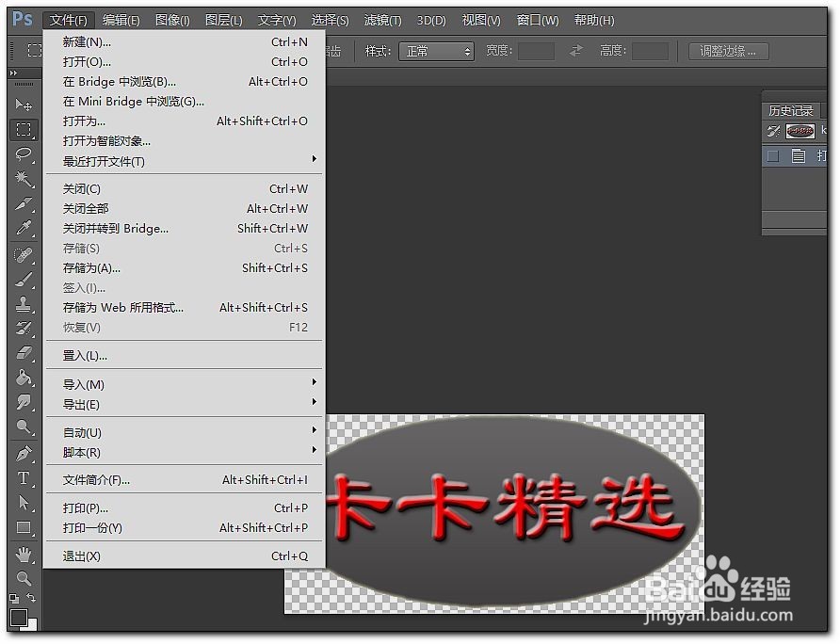The height and width of the screenshot is (644, 840).
Task: Select the Hand tool
Action: (x=24, y=554)
